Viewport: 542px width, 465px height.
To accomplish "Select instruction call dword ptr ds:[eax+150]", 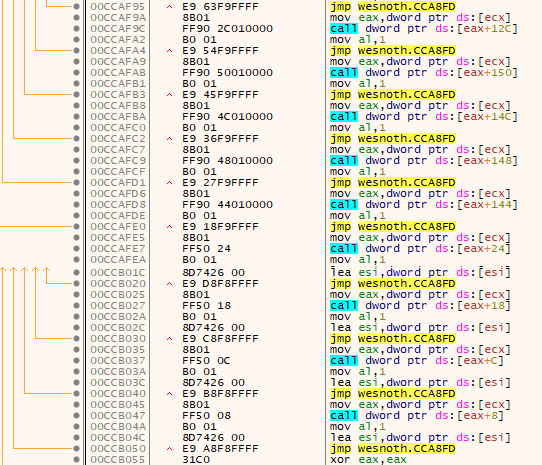I will pos(424,73).
